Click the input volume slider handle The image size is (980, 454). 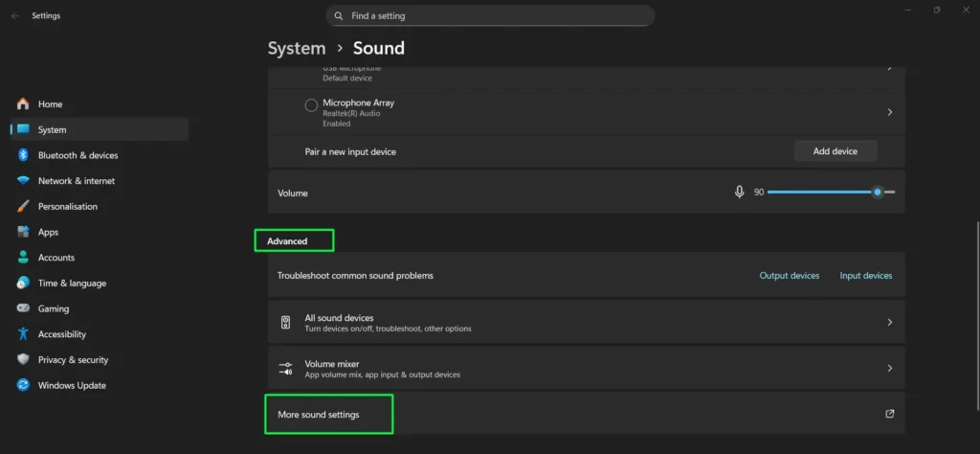click(x=878, y=192)
